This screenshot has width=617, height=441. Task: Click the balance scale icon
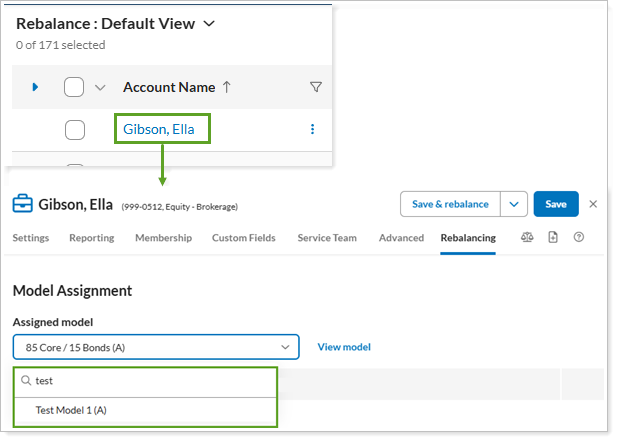tap(527, 238)
